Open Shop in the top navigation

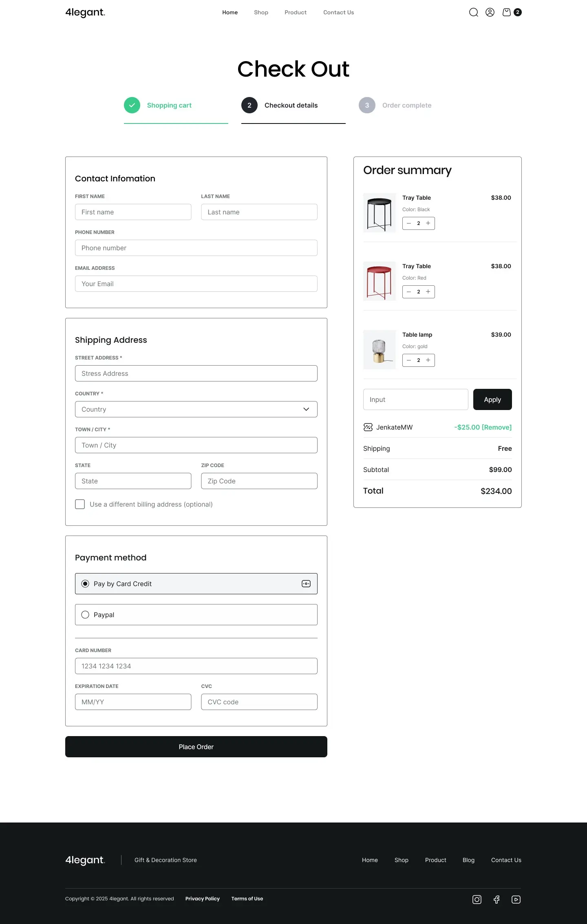[x=261, y=13]
